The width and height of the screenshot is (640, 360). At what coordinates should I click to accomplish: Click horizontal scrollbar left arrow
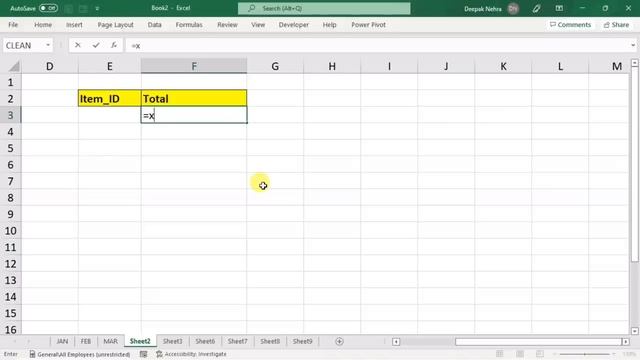[396, 342]
